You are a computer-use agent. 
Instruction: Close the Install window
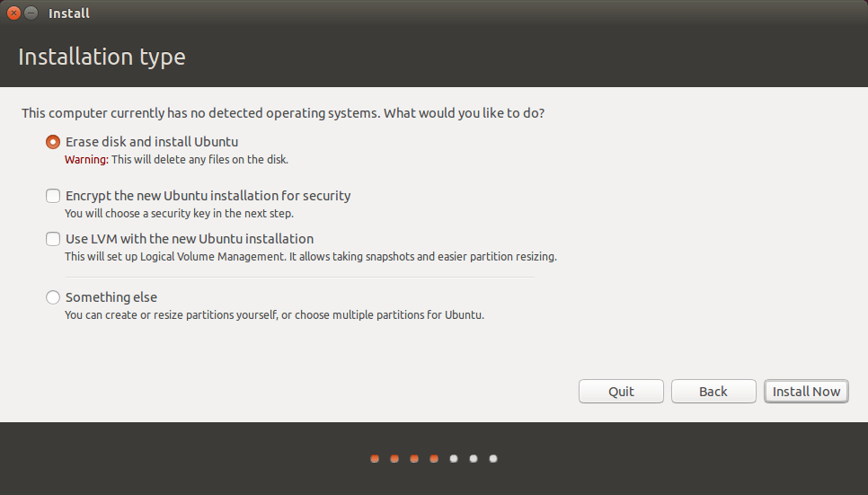(13, 13)
